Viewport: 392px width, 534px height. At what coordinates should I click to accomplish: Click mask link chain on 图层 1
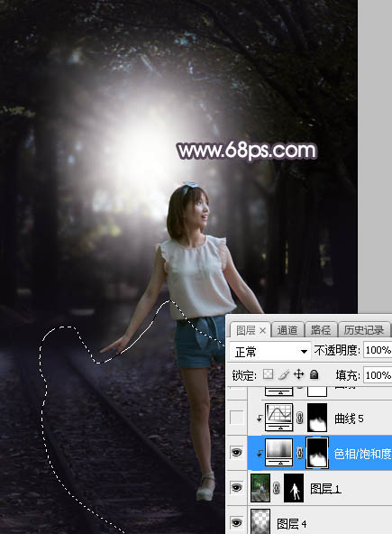[x=277, y=488]
